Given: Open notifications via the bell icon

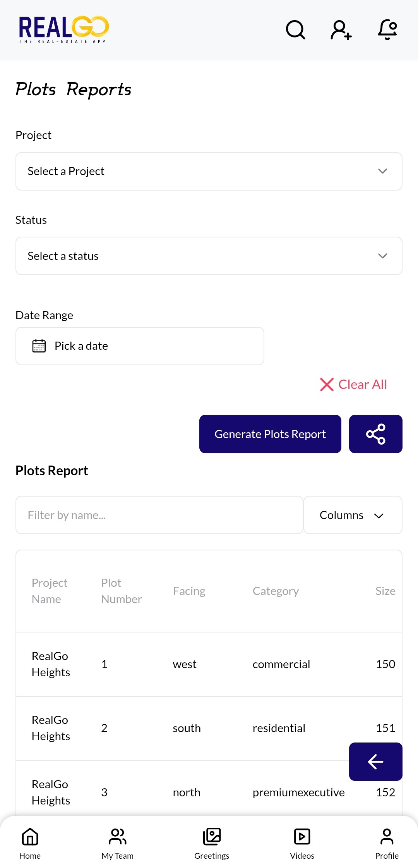Looking at the screenshot, I should [x=387, y=30].
